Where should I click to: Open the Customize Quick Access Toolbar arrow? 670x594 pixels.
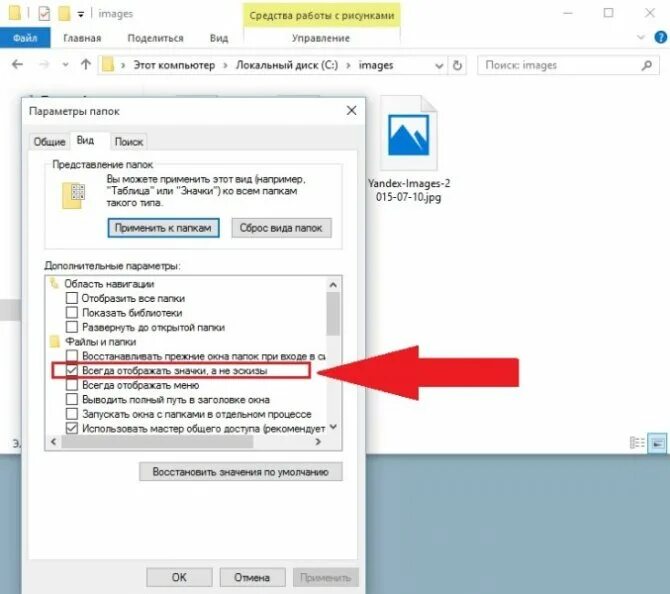pos(81,15)
